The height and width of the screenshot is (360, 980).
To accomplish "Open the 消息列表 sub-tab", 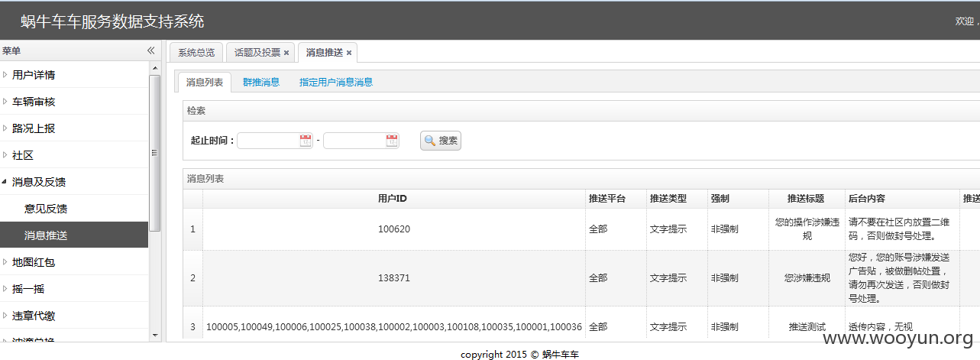I will [x=205, y=82].
